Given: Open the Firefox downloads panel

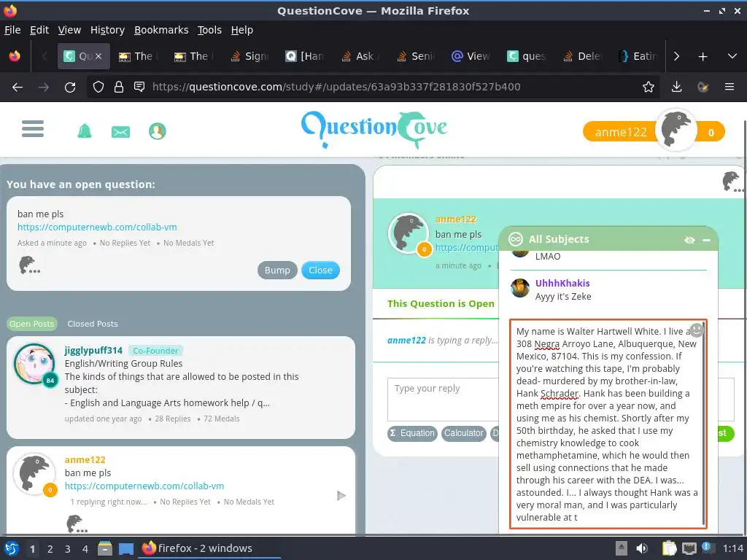Looking at the screenshot, I should point(676,87).
